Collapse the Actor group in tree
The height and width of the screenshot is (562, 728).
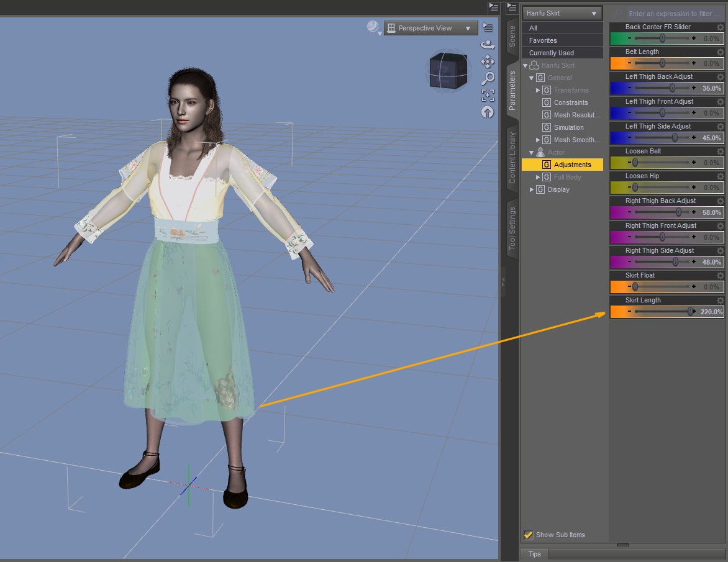point(532,152)
